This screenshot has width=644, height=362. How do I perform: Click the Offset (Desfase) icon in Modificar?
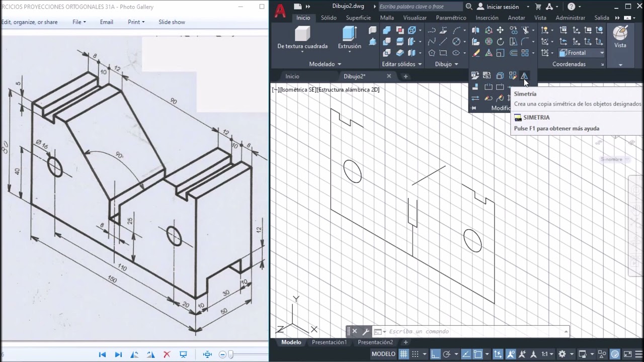coord(513,53)
